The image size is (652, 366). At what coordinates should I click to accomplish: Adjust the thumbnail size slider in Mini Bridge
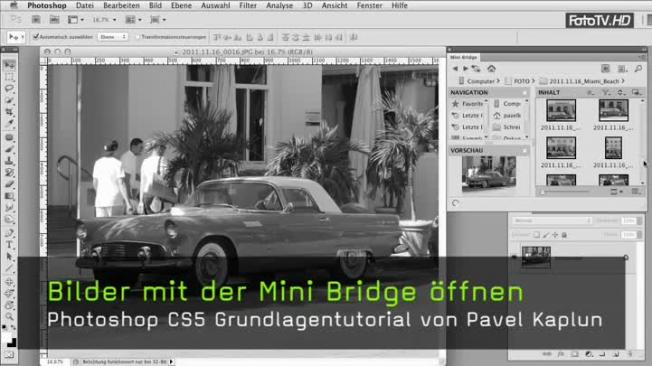pyautogui.click(x=566, y=192)
